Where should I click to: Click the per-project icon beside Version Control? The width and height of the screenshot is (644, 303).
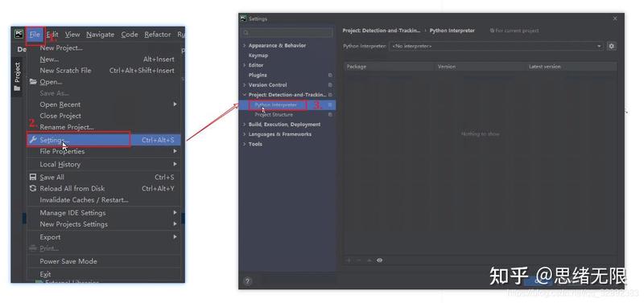click(x=330, y=85)
